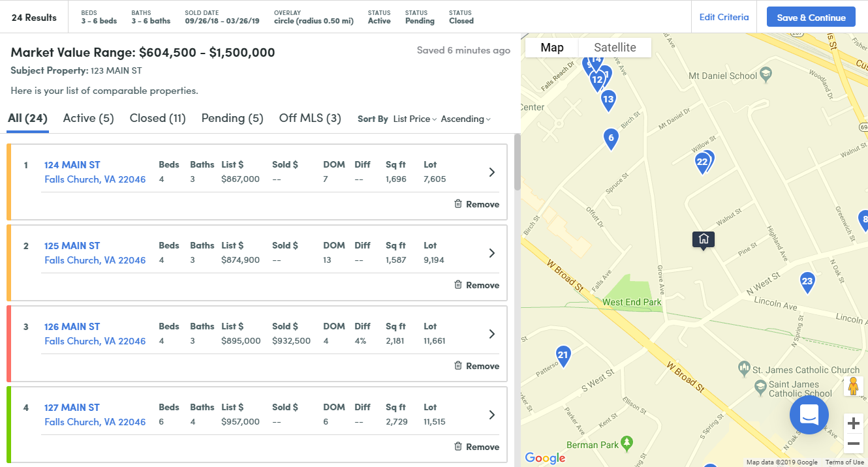Click List $957,000 value for 127 MAIN ST
This screenshot has width=868, height=467.
point(240,422)
